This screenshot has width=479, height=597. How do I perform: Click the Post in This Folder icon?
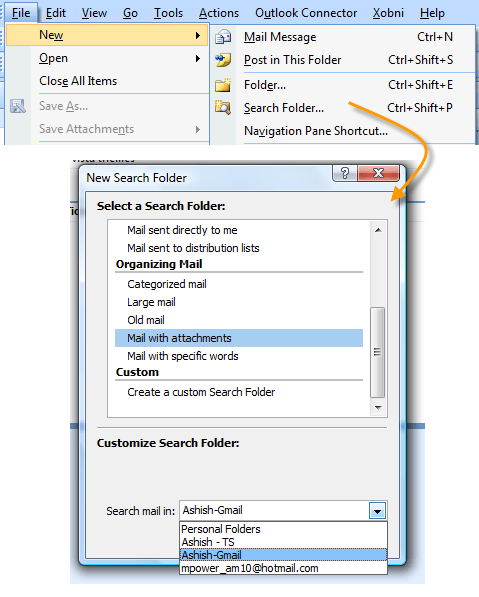click(223, 60)
